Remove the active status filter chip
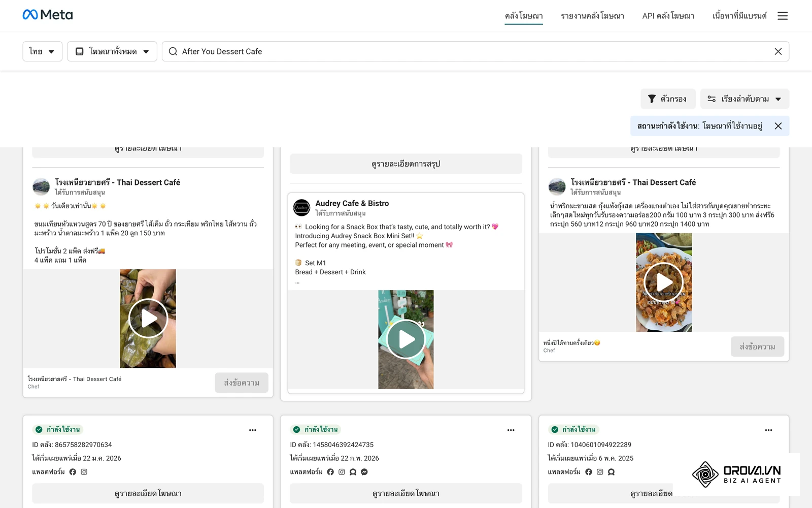 click(778, 126)
